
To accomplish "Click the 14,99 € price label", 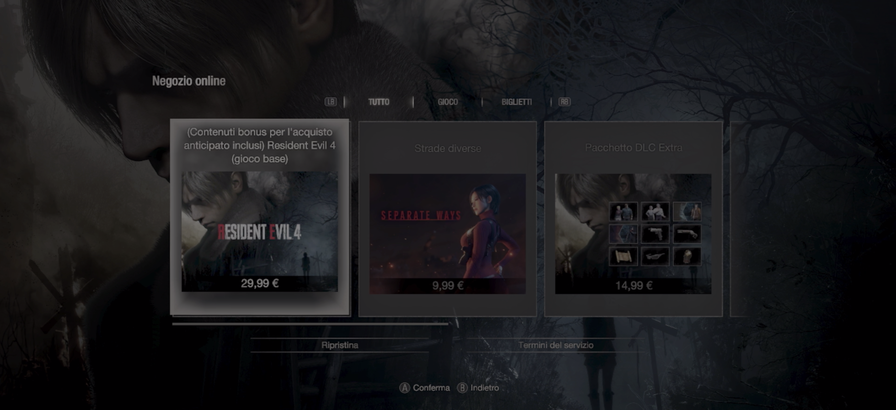I will tap(633, 285).
